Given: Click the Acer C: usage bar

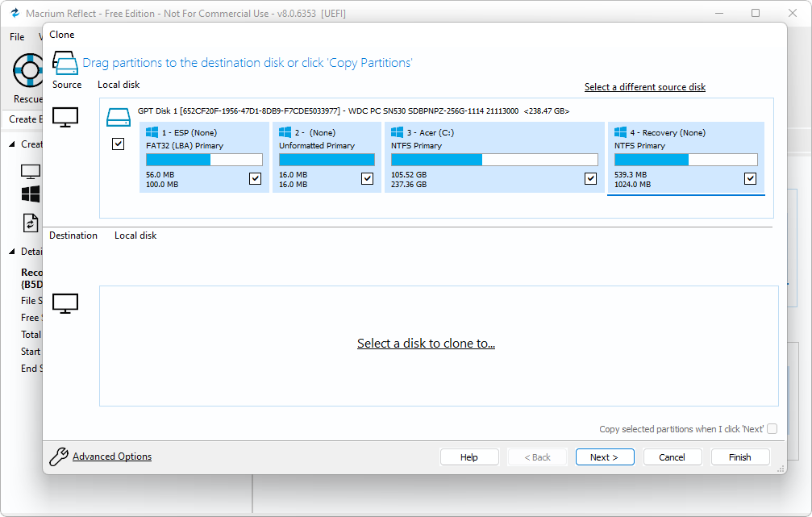Looking at the screenshot, I should click(x=493, y=160).
